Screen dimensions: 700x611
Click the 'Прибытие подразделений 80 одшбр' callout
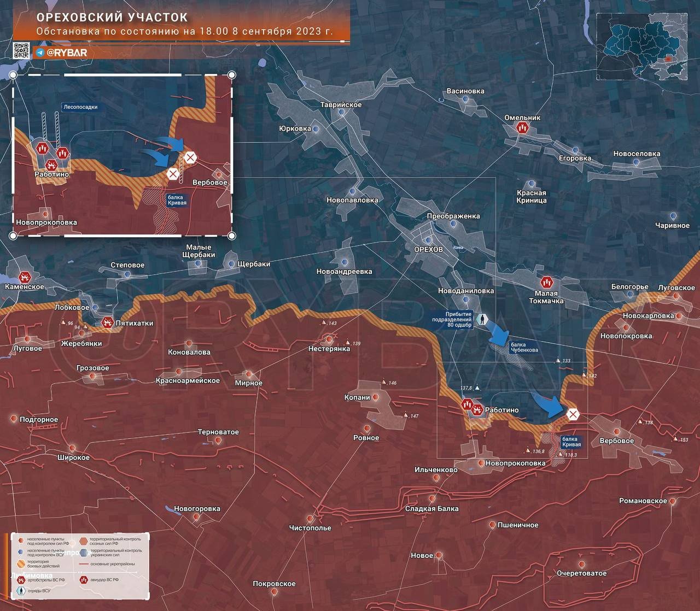[452, 320]
